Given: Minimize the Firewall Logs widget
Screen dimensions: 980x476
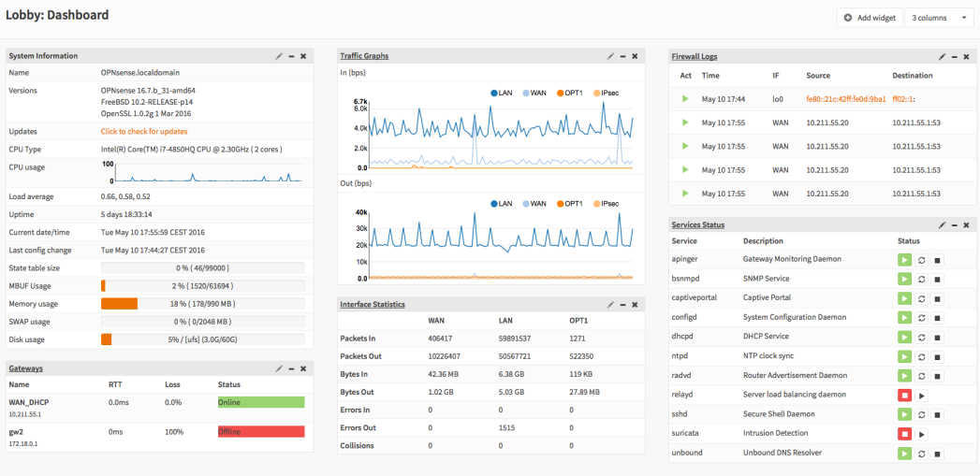Looking at the screenshot, I should (x=954, y=56).
